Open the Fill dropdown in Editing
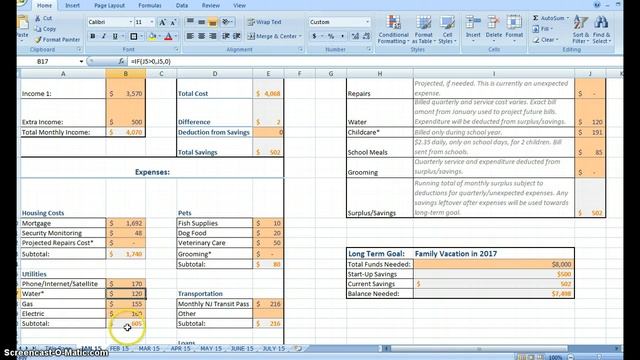This screenshot has height=360, width=640. pos(543,29)
